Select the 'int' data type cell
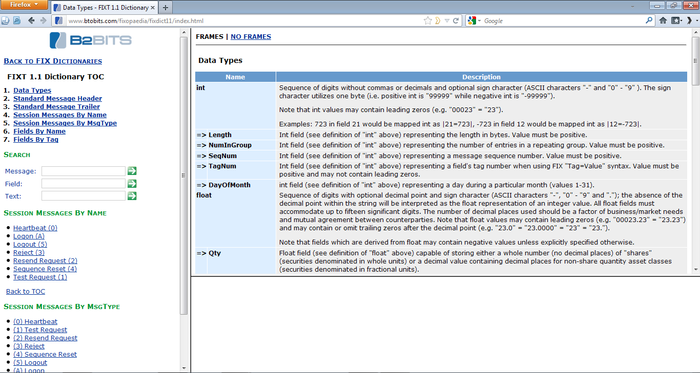The height and width of the screenshot is (373, 700). [x=235, y=105]
